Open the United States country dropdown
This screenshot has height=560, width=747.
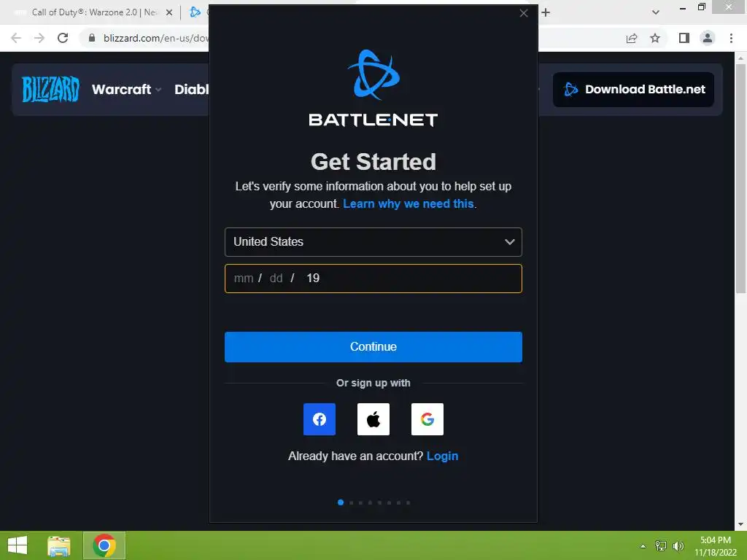(373, 242)
